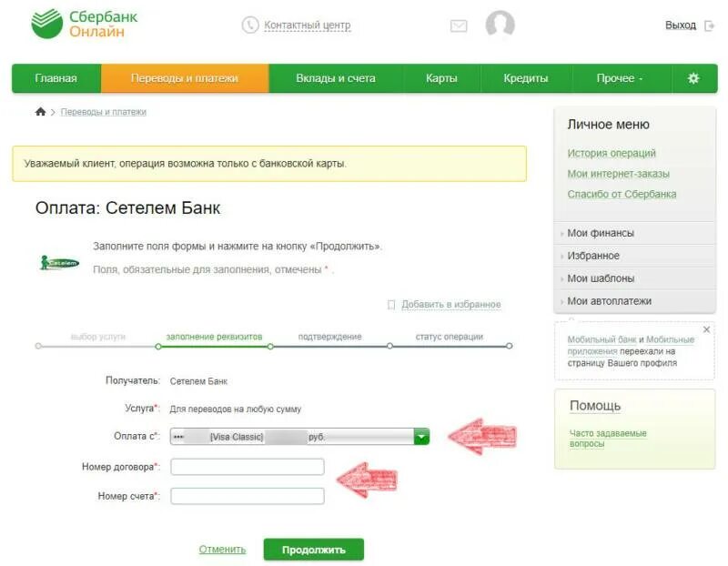728x566 pixels.
Task: Click the exit door icon
Action: coord(710,25)
